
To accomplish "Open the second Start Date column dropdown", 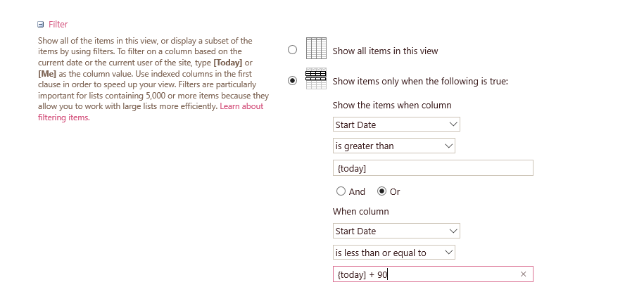I will tap(396, 231).
